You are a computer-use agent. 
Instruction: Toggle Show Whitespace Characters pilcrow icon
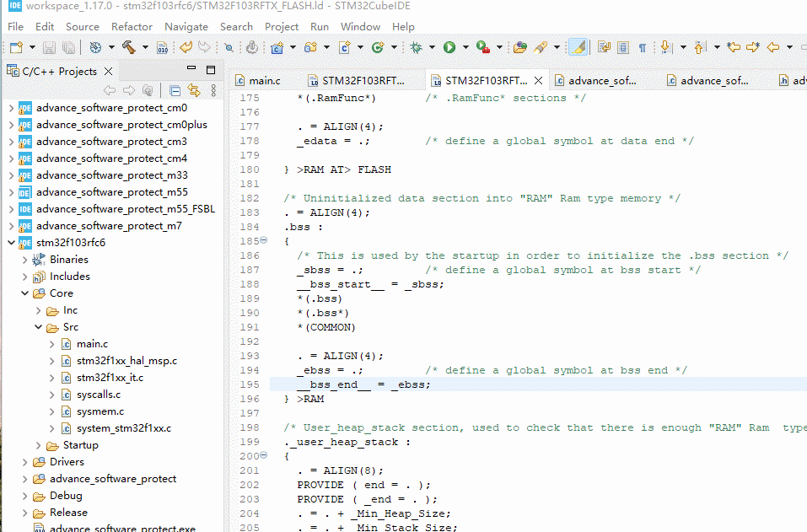pos(643,48)
